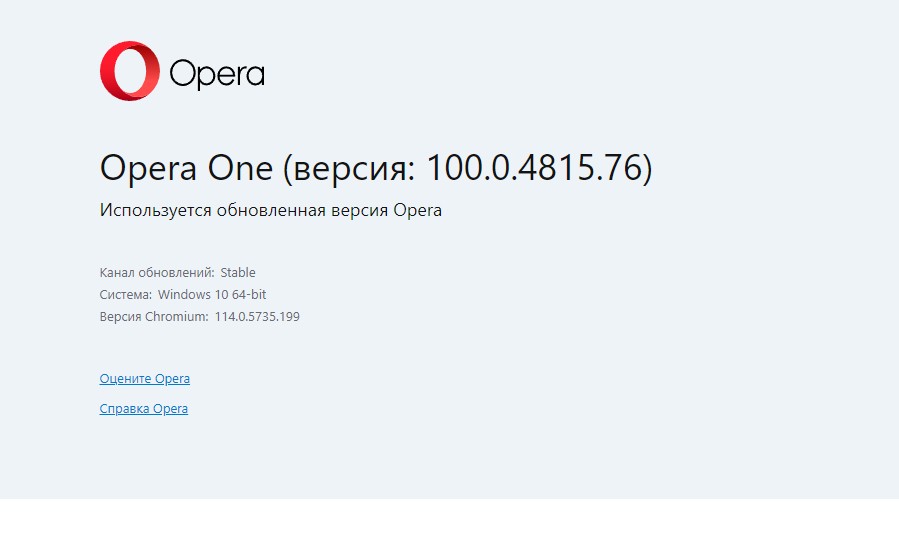Click the Chromium version 114.0.5735.199
Screen dimensions: 899x537
[257, 317]
